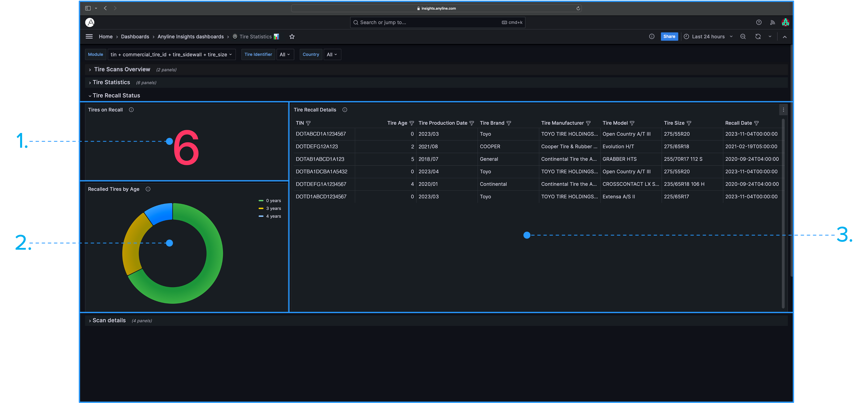Open the Last 24 hours time picker
This screenshot has width=868, height=403.
coord(708,37)
